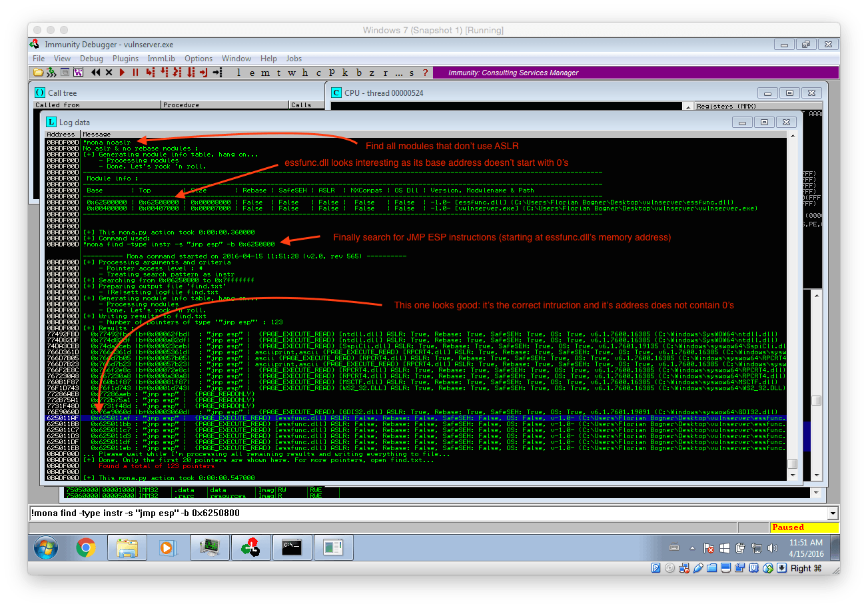Open memory map with 'm' button
Viewport: 868px width, 608px height.
265,73
